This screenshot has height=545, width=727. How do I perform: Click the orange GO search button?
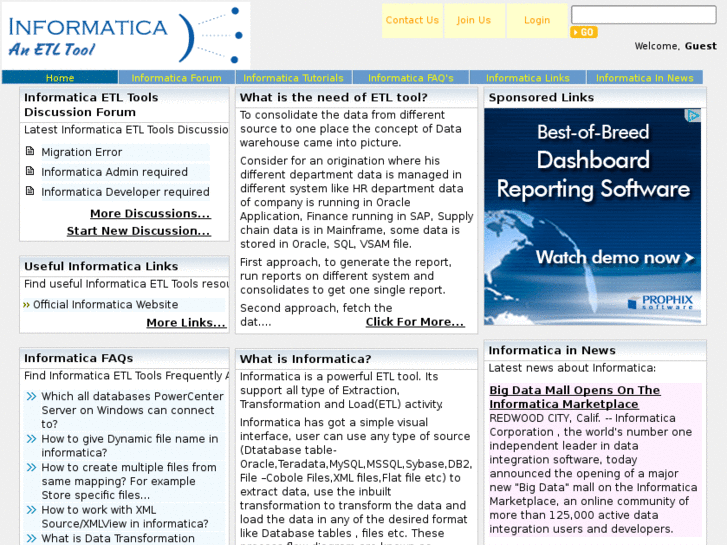click(x=584, y=32)
